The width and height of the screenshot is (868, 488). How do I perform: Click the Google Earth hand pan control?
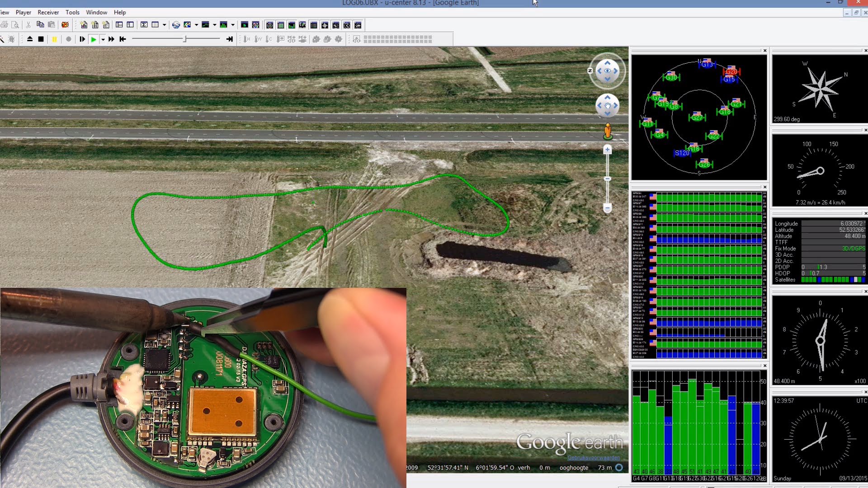[608, 106]
